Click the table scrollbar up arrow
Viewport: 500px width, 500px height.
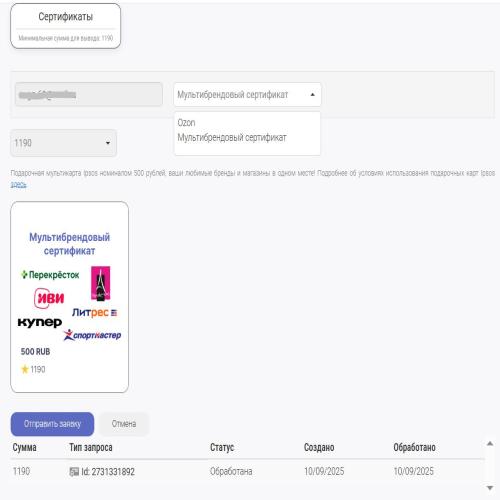(490, 444)
